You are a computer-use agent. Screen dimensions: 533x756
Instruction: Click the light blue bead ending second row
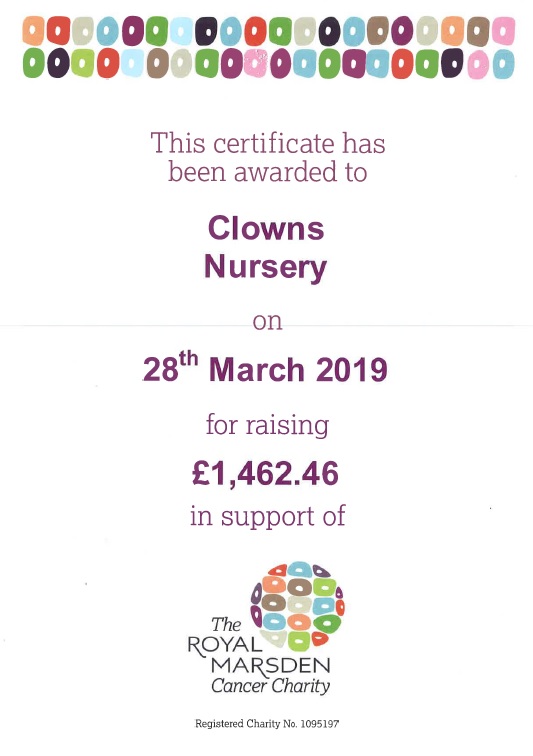pos(503,64)
